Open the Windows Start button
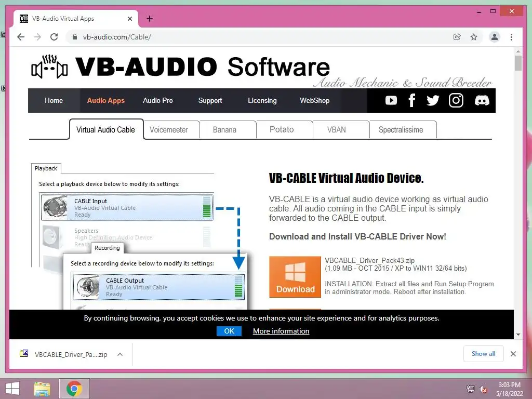This screenshot has width=532, height=399. coord(12,388)
